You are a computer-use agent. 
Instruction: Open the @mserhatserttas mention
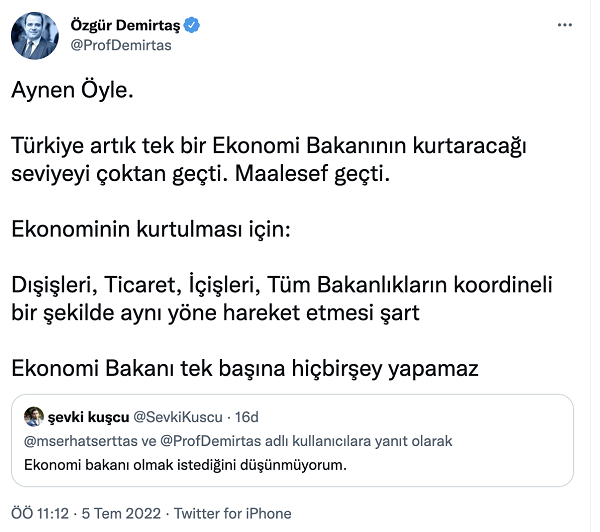(x=81, y=441)
